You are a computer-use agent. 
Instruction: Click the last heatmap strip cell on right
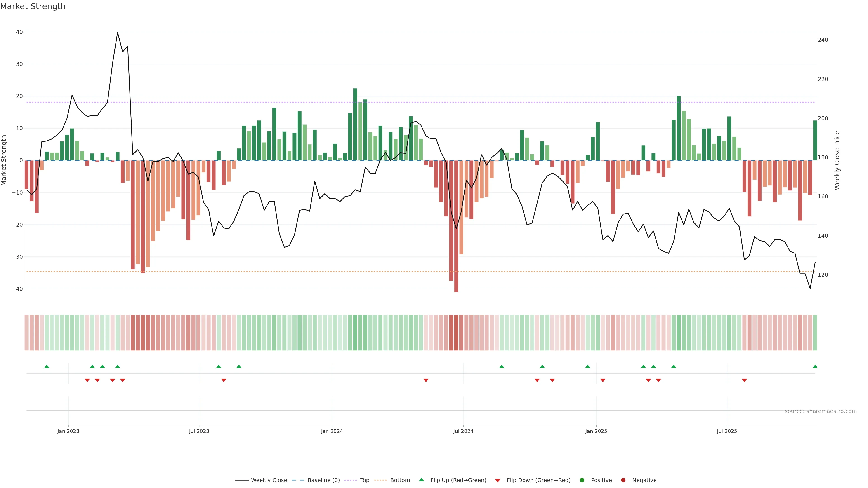815,332
